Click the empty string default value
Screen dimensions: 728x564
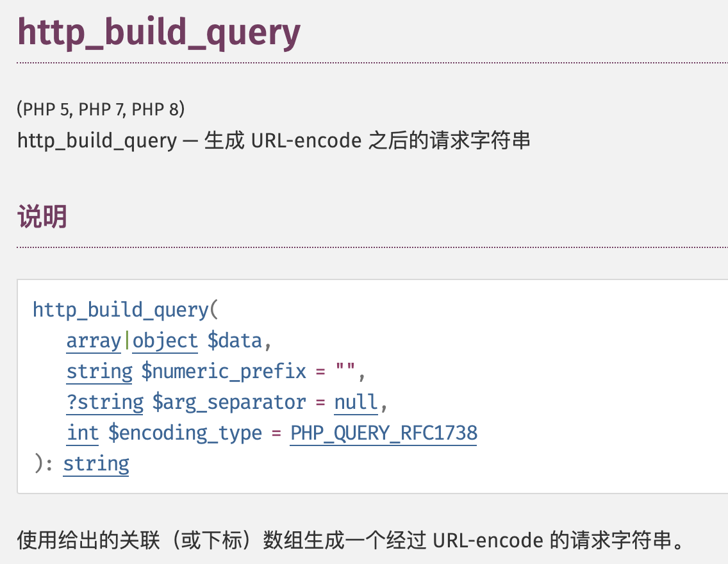coord(346,372)
